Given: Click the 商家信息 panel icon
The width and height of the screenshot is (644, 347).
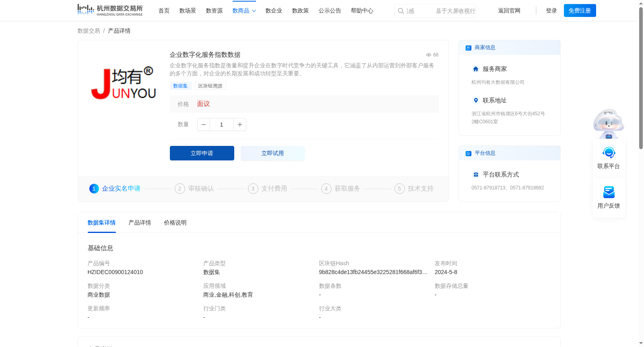Looking at the screenshot, I should pyautogui.click(x=469, y=48).
